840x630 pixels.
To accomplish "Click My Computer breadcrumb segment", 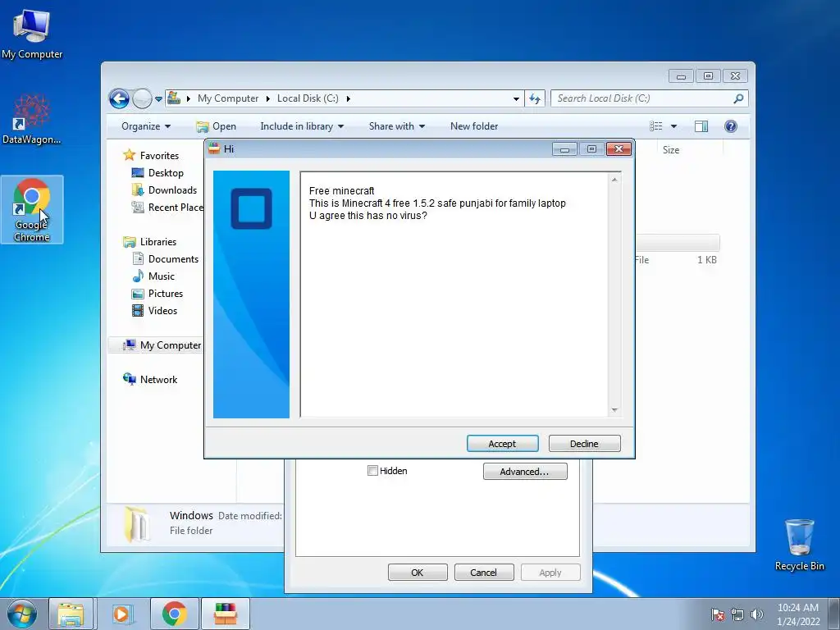I will coord(228,98).
